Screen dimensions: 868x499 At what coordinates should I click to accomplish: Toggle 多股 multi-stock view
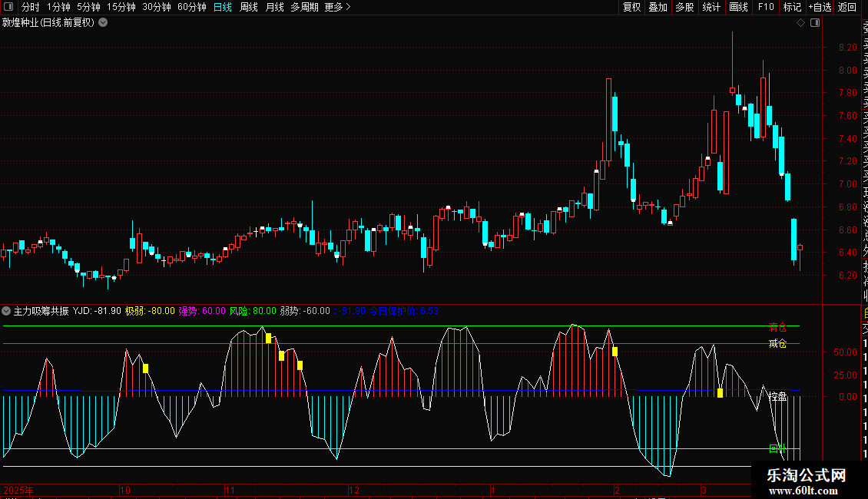tap(684, 7)
